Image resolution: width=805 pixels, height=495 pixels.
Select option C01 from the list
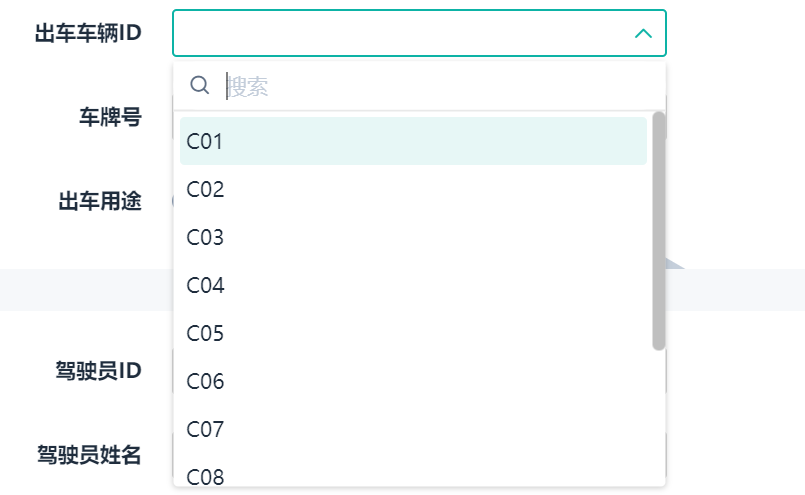pyautogui.click(x=413, y=141)
